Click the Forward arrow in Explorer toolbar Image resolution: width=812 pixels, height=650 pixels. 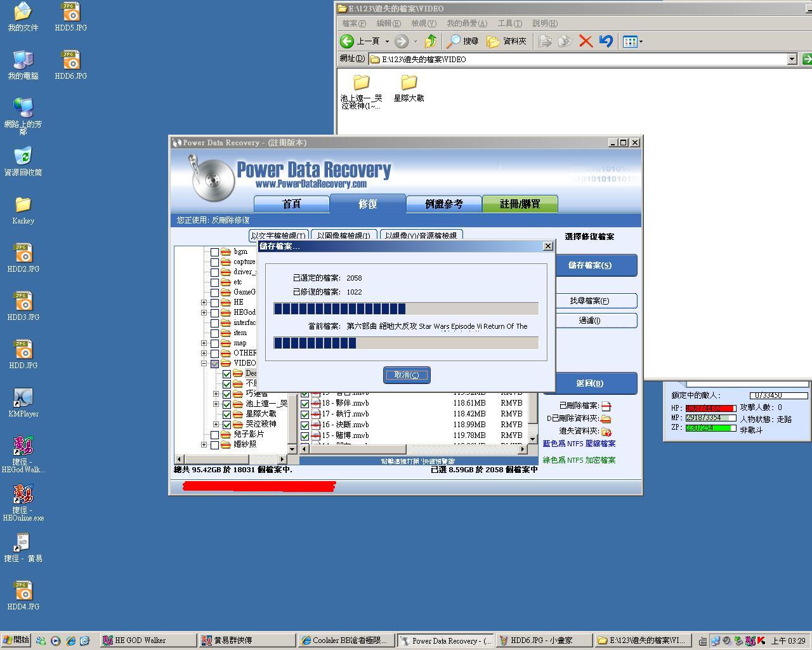pyautogui.click(x=402, y=41)
